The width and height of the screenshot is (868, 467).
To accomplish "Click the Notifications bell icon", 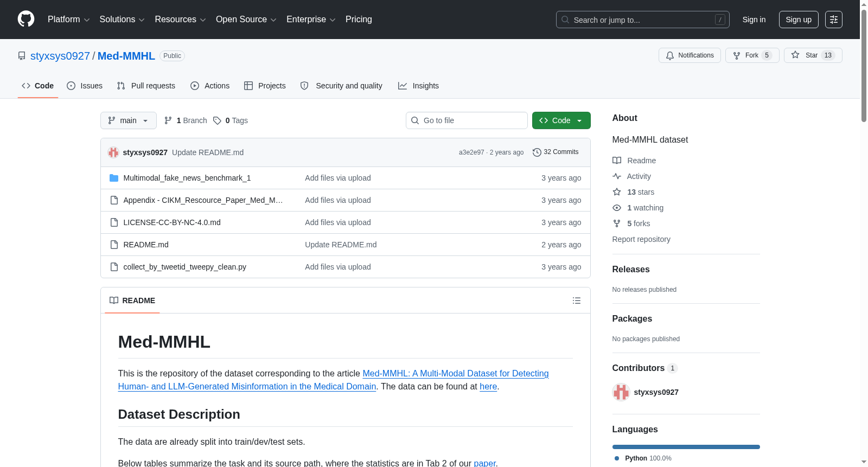I will [670, 55].
